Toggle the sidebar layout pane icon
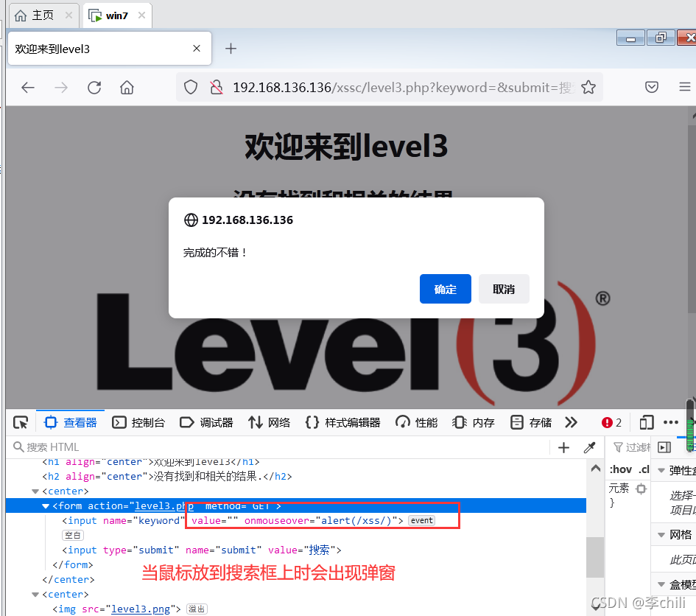 (x=664, y=447)
